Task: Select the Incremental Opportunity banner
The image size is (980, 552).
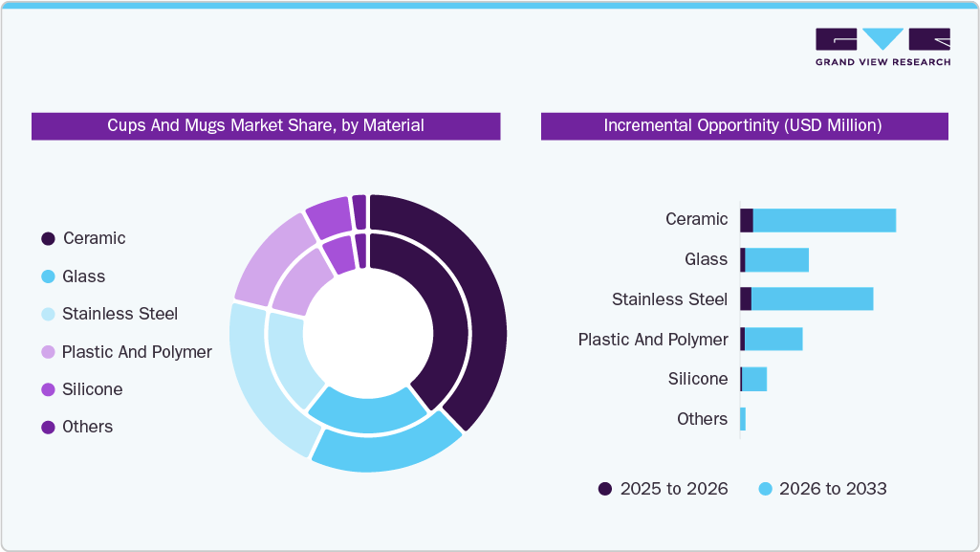Action: pos(743,125)
